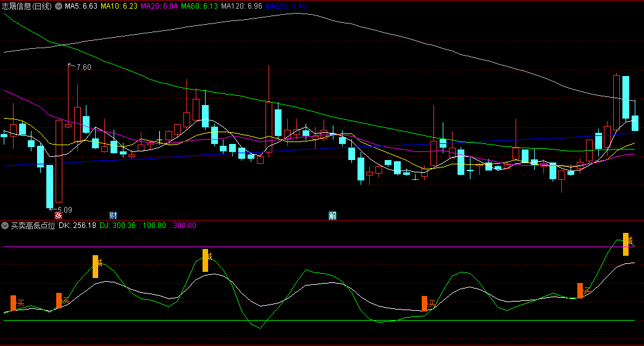Select the rightmost yellow 减 signal bar
The width and height of the screenshot is (644, 346).
[x=625, y=244]
